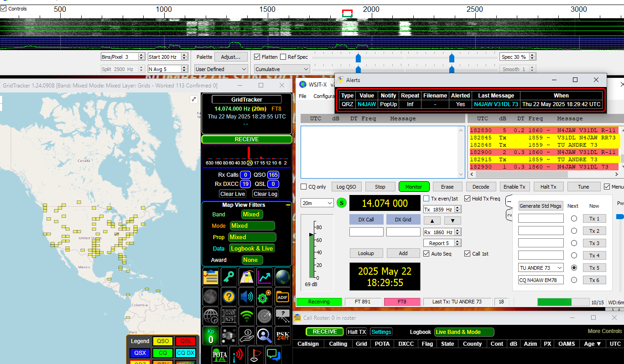Click the red flag golf hole icon

pyautogui.click(x=255, y=355)
